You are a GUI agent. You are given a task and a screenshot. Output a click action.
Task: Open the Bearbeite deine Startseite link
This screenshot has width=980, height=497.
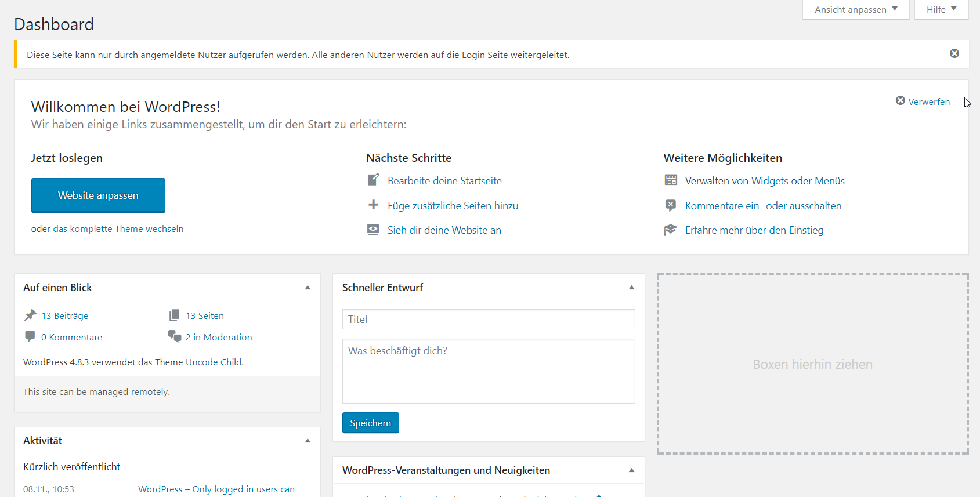(x=444, y=181)
